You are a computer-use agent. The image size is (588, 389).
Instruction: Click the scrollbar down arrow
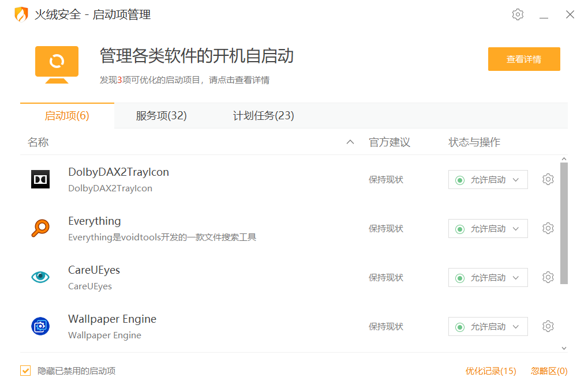click(x=564, y=348)
